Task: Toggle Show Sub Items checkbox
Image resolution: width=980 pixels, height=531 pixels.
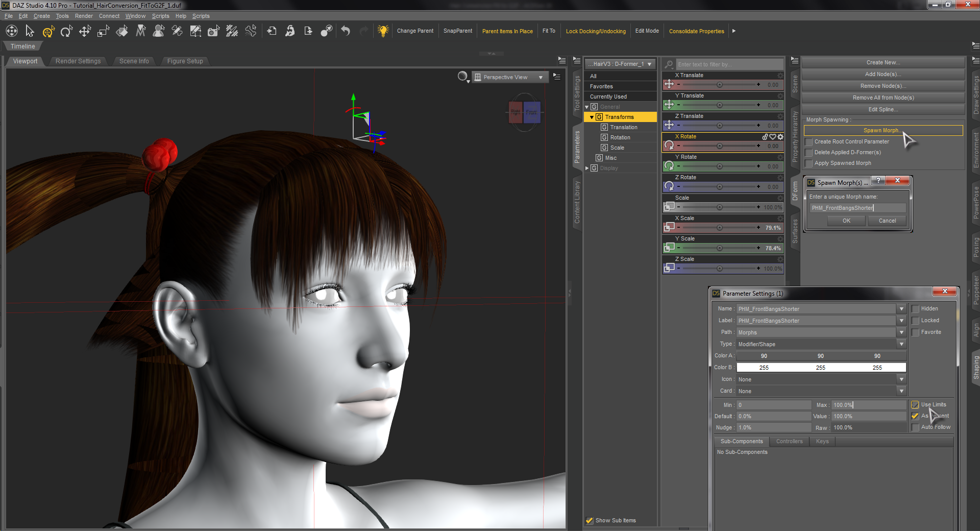Action: pos(590,521)
